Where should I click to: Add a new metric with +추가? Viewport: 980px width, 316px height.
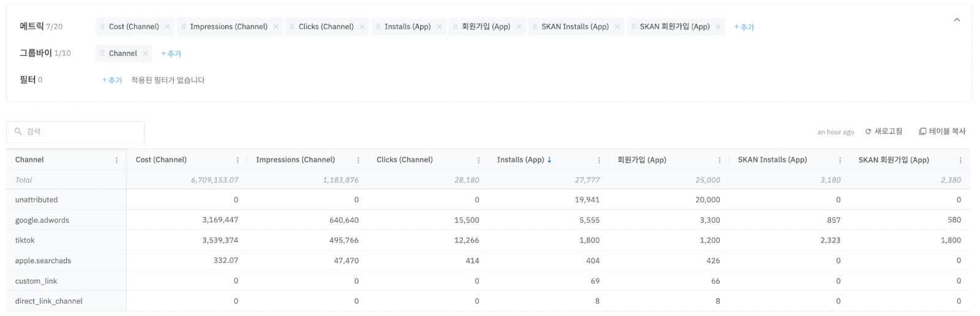pyautogui.click(x=744, y=28)
